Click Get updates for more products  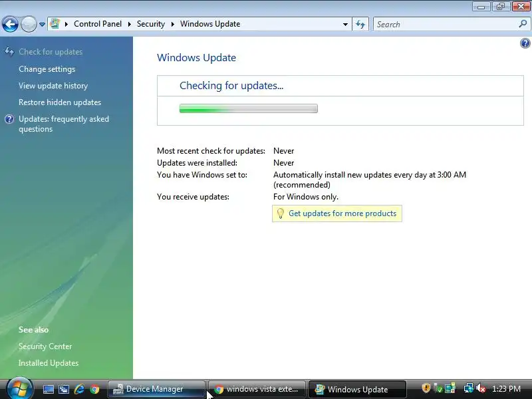[342, 213]
